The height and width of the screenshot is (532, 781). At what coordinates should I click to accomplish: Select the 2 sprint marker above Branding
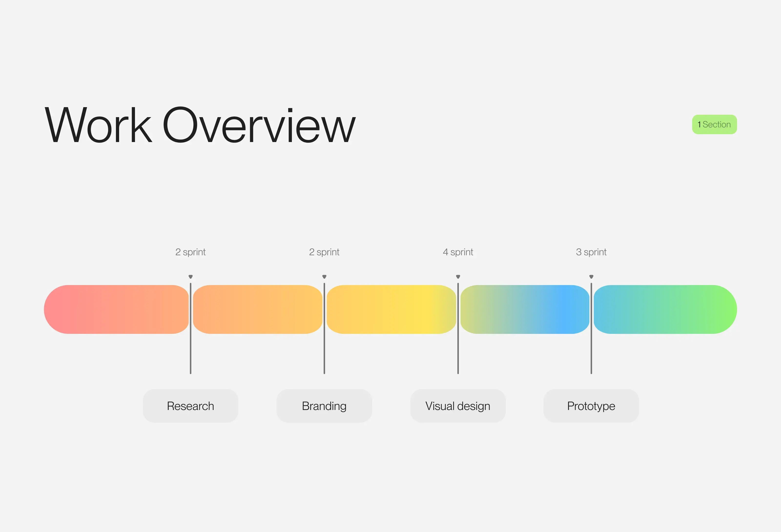point(324,274)
